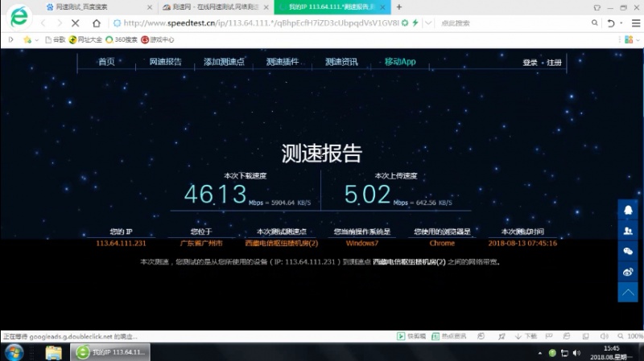644x361 pixels.
Task: Switch to the 测速网 在线网速测试 tab
Action: [x=211, y=7]
